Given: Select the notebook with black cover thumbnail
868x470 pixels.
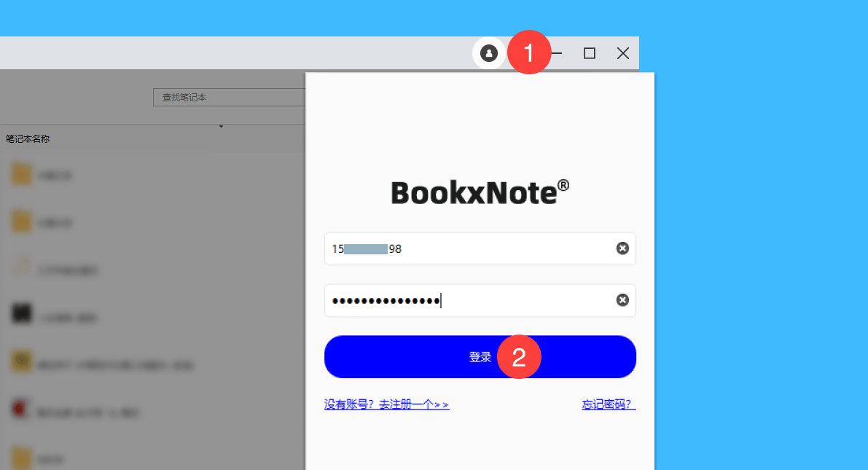Looking at the screenshot, I should click(x=22, y=315).
